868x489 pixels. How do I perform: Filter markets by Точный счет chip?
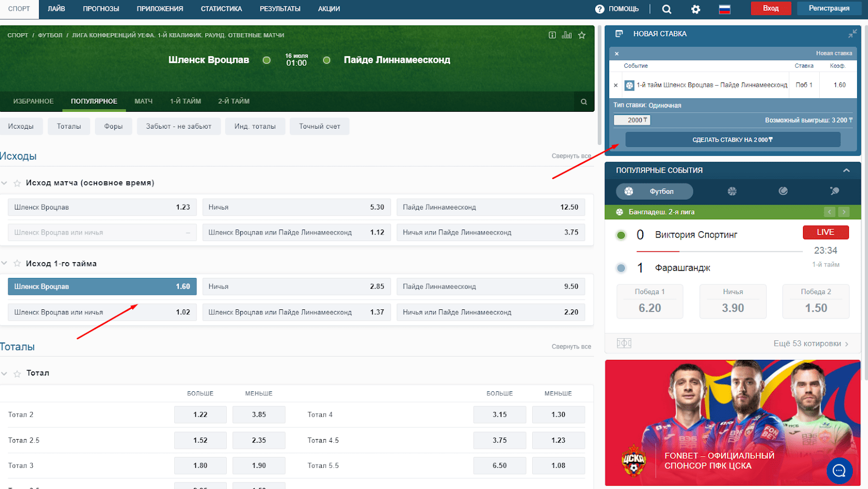320,126
